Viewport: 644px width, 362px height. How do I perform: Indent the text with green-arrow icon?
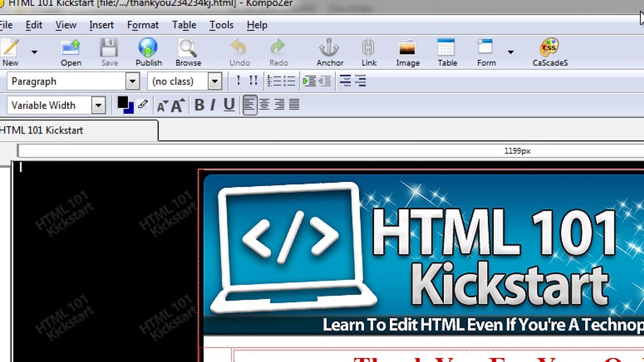click(x=309, y=81)
